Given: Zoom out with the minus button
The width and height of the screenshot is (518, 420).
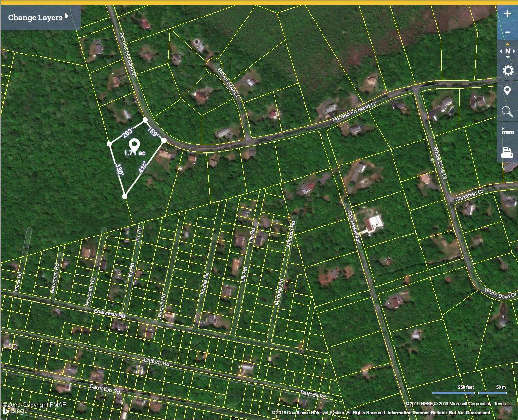Looking at the screenshot, I should click(507, 32).
